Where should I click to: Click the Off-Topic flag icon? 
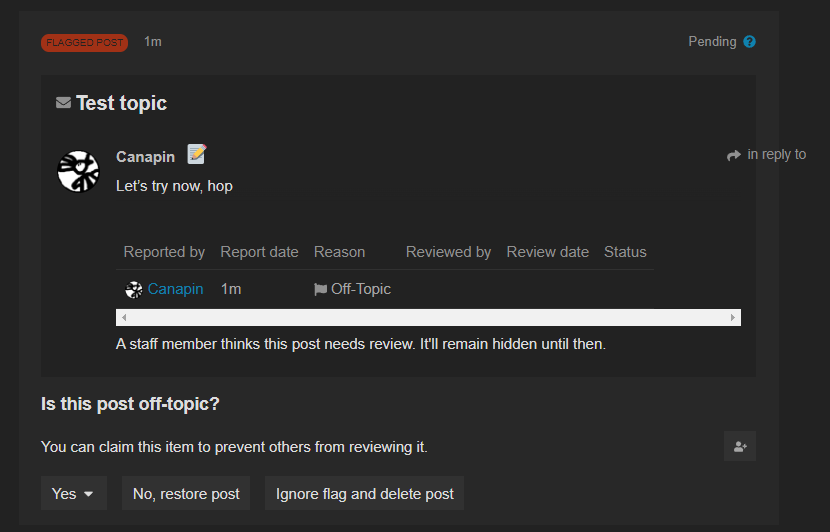coord(320,290)
